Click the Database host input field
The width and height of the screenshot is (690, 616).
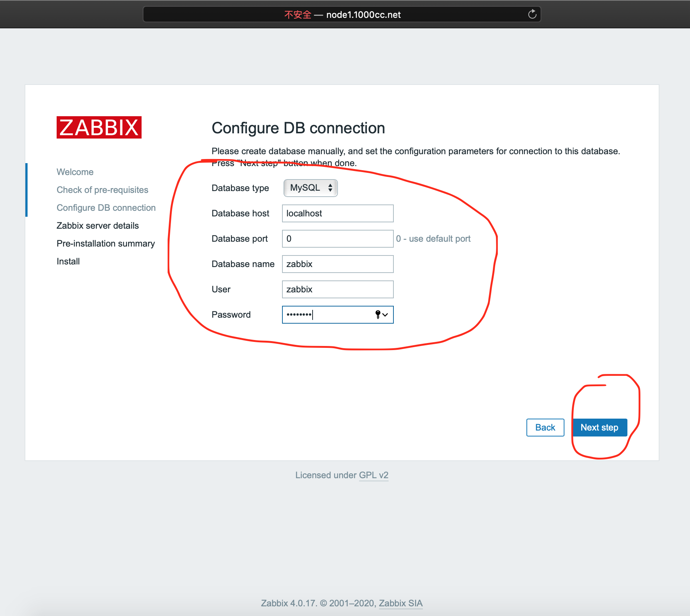(x=338, y=213)
